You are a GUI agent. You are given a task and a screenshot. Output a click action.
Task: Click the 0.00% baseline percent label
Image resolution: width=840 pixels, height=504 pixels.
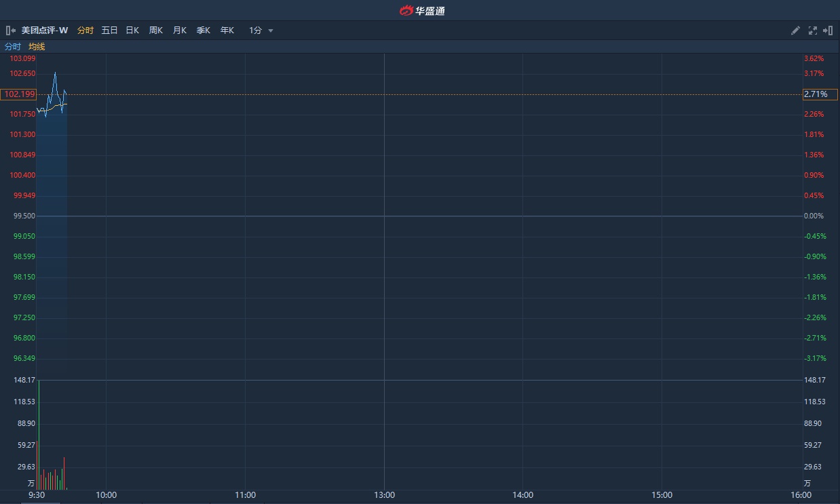coord(814,216)
